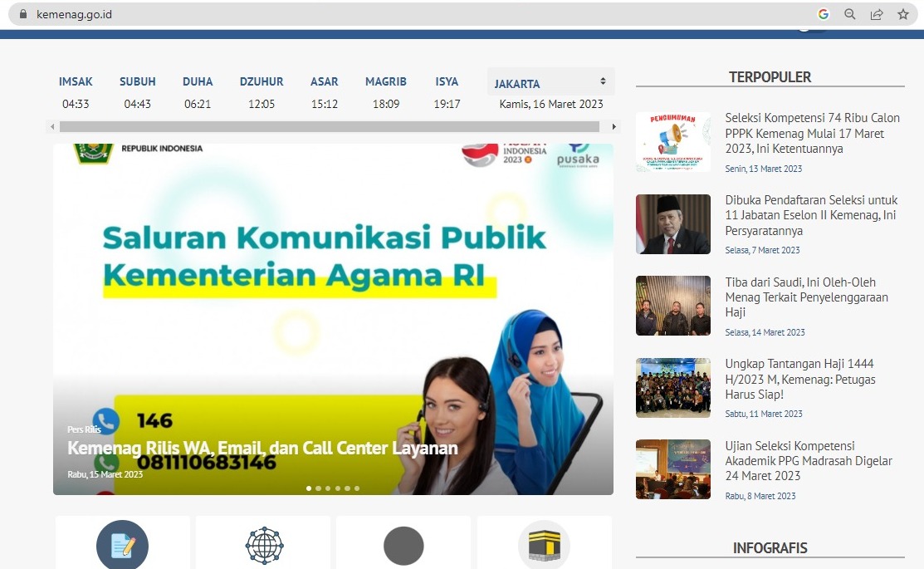Screen dimensions: 924x569
Task: Click the TERPOPULER section heading
Action: pos(770,77)
